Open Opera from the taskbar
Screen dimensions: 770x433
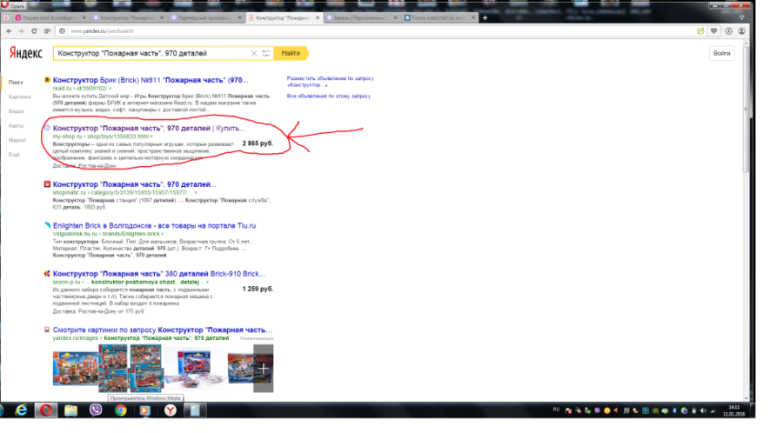(45, 411)
